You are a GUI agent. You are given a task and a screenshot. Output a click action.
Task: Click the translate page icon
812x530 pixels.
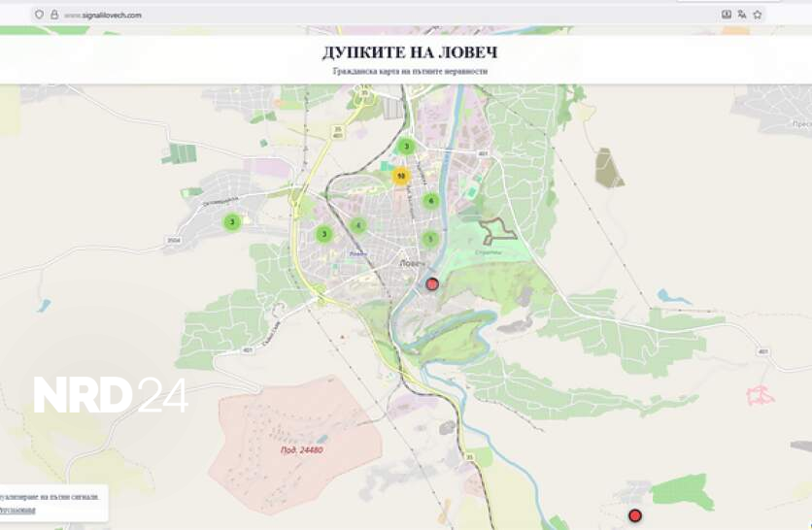point(742,15)
